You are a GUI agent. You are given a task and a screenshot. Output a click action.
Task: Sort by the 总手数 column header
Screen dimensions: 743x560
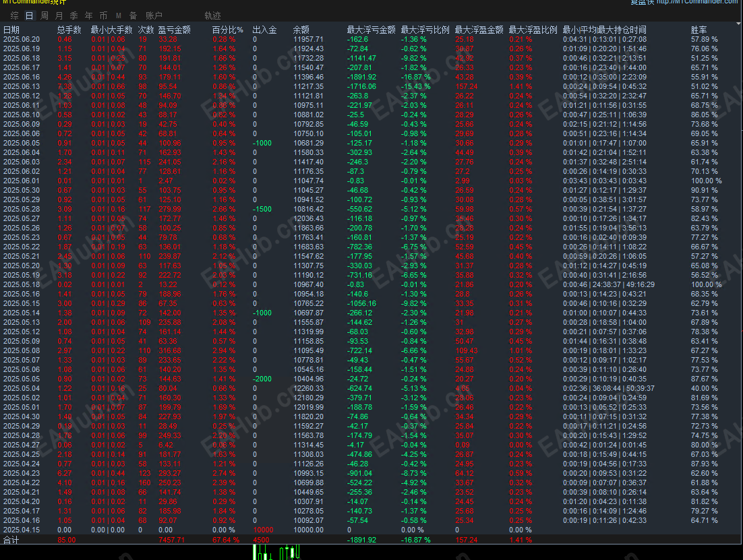69,30
